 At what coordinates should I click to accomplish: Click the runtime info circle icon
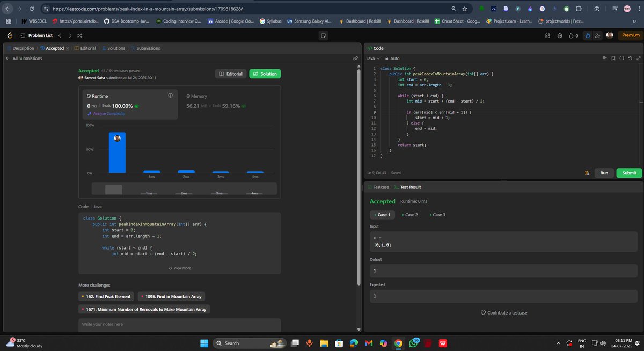click(170, 96)
